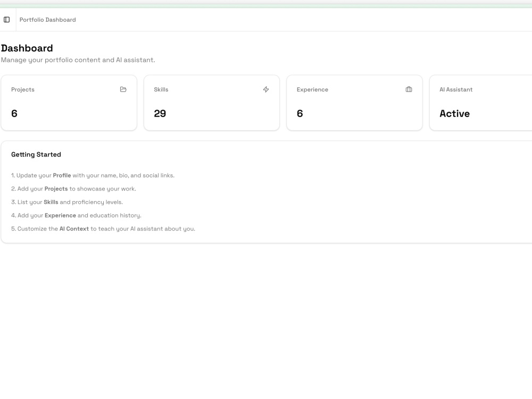Click the bold Experience word in step 4
Image resolution: width=532 pixels, height=399 pixels.
pos(61,215)
